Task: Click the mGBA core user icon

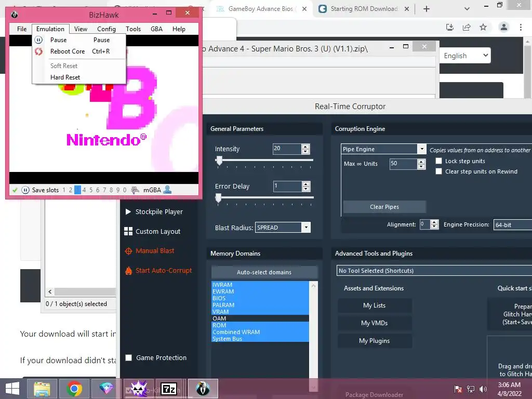Action: [x=167, y=190]
